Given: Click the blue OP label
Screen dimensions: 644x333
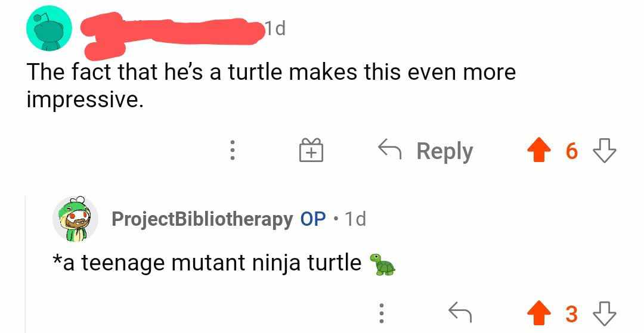Looking at the screenshot, I should (x=313, y=219).
